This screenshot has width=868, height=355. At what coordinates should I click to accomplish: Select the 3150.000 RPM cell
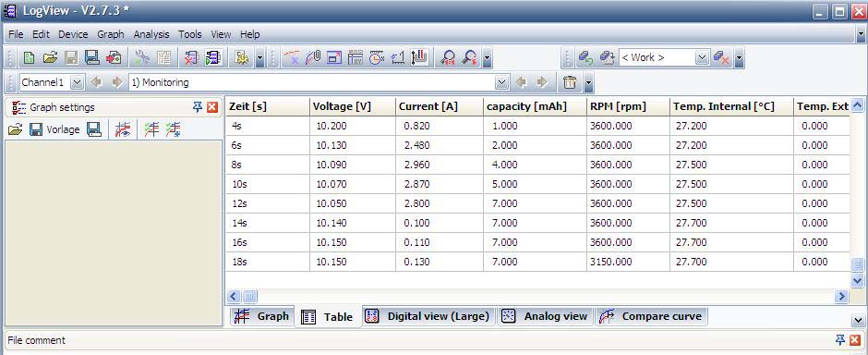(x=628, y=262)
